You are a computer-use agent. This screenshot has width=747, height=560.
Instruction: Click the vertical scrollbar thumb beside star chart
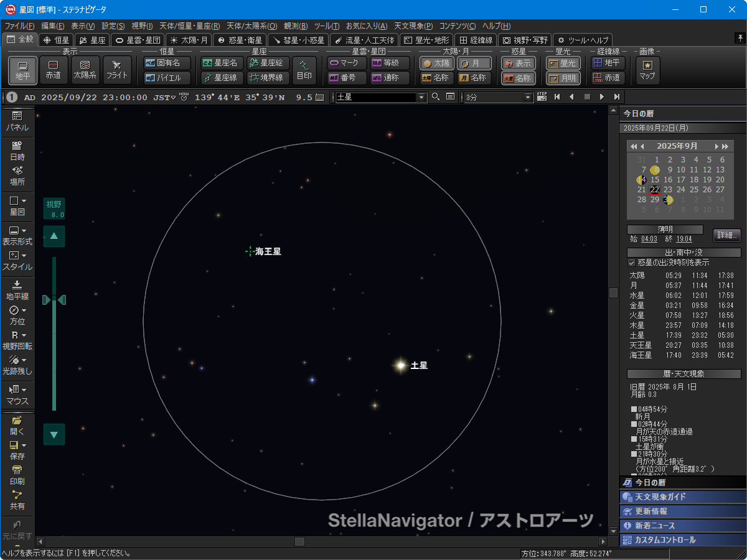[613, 292]
